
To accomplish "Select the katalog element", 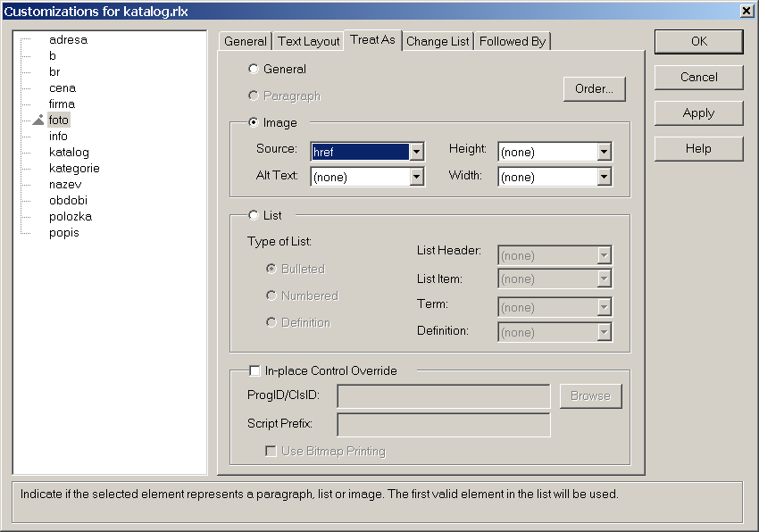I will [69, 153].
